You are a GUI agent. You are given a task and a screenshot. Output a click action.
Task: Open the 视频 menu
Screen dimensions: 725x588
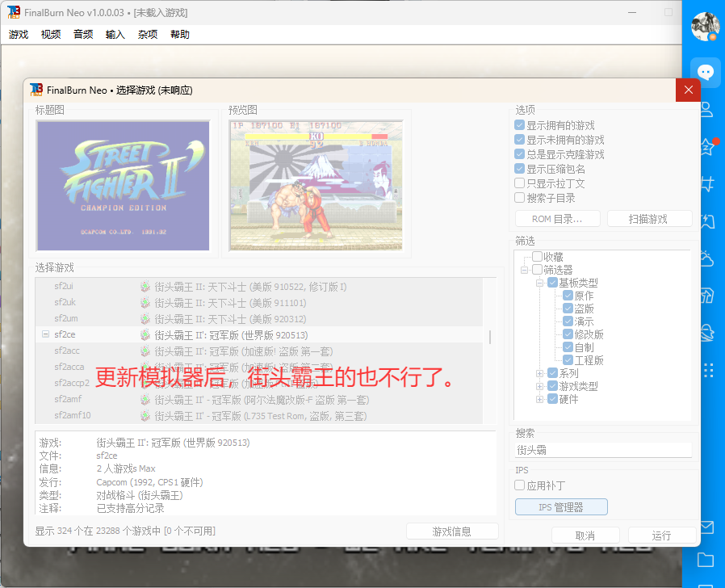tap(51, 34)
